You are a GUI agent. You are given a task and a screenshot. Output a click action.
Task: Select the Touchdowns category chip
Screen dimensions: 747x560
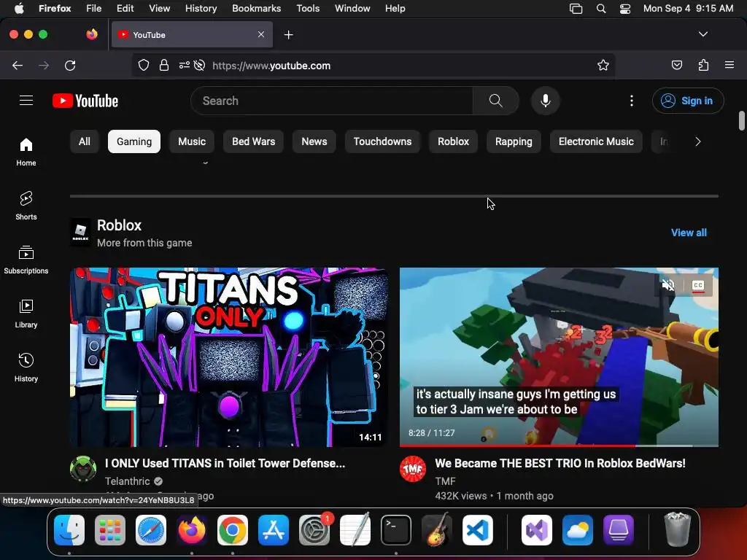pyautogui.click(x=382, y=141)
